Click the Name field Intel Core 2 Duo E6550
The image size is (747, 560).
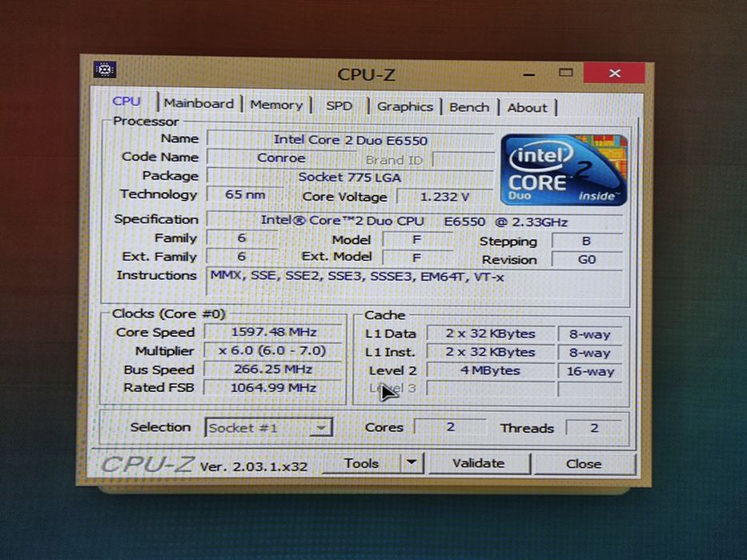pyautogui.click(x=350, y=140)
